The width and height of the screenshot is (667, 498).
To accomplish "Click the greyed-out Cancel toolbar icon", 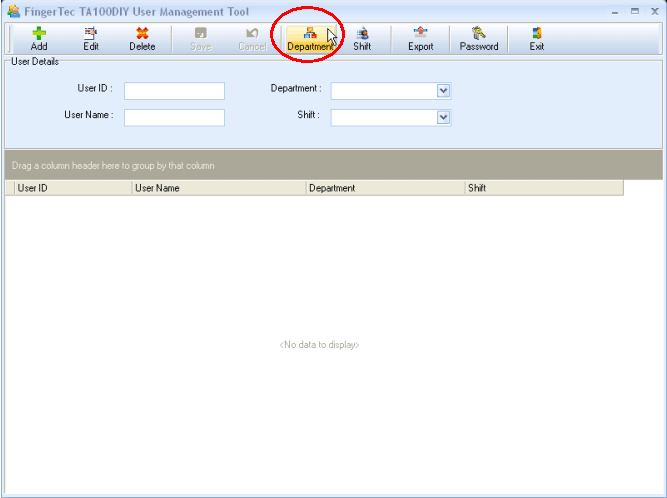I will point(252,39).
